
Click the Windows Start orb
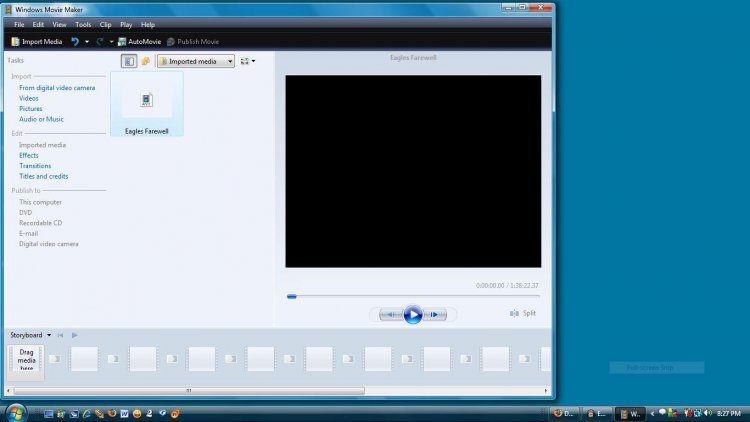click(x=16, y=413)
